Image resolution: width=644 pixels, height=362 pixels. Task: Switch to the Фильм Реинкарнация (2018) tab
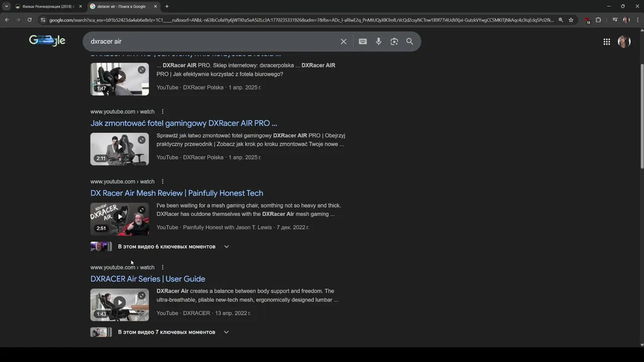(x=49, y=7)
